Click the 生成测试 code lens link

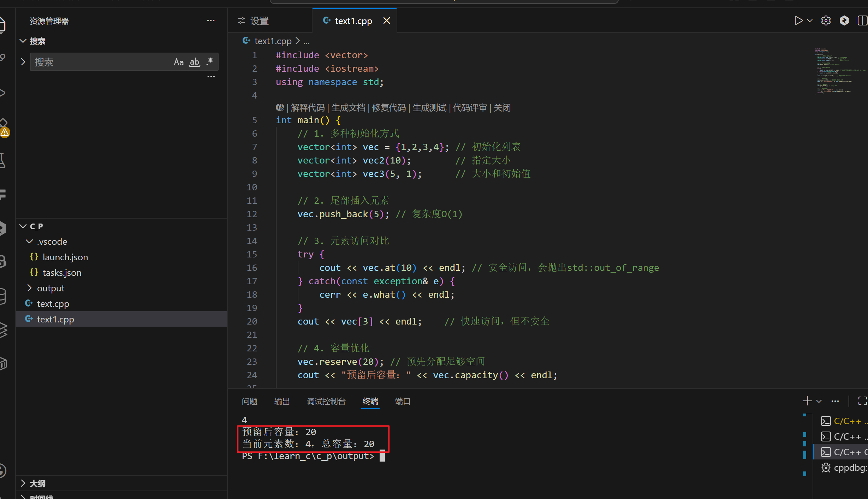[429, 108]
